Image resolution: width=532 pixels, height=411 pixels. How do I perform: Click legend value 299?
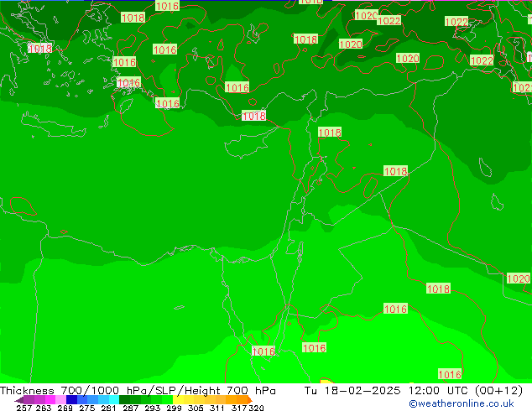point(174,408)
